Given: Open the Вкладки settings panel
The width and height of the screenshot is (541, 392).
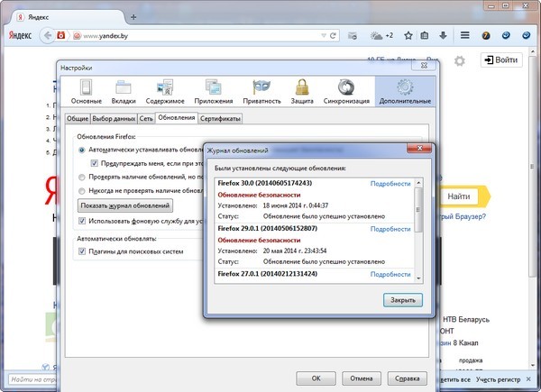Looking at the screenshot, I should [x=124, y=91].
